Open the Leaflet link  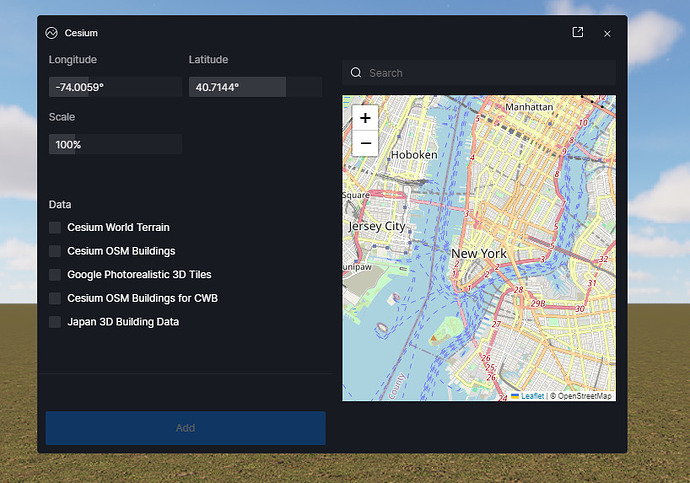[x=532, y=396]
